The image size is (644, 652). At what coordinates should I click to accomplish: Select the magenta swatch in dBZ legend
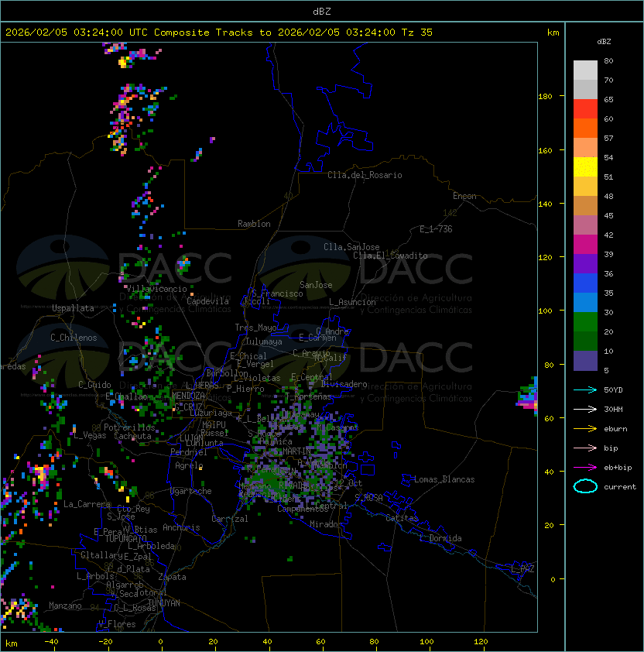(x=585, y=245)
